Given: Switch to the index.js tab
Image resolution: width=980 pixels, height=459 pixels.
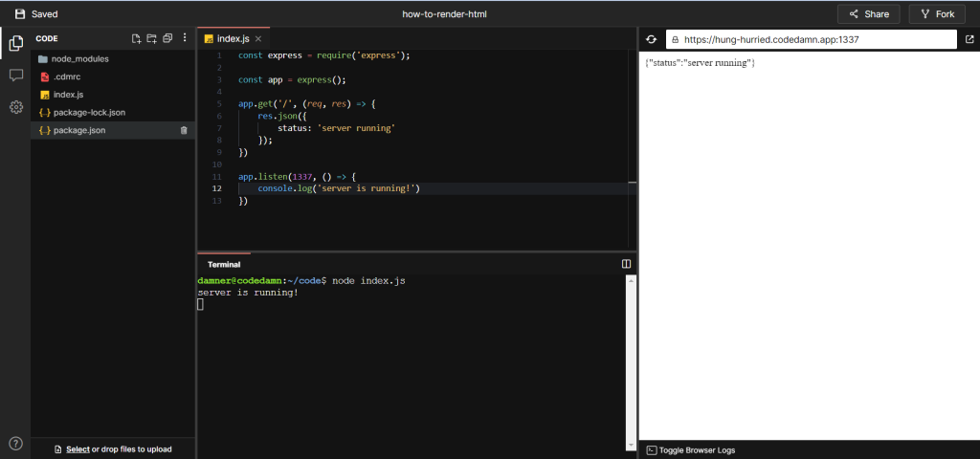Looking at the screenshot, I should coord(234,38).
